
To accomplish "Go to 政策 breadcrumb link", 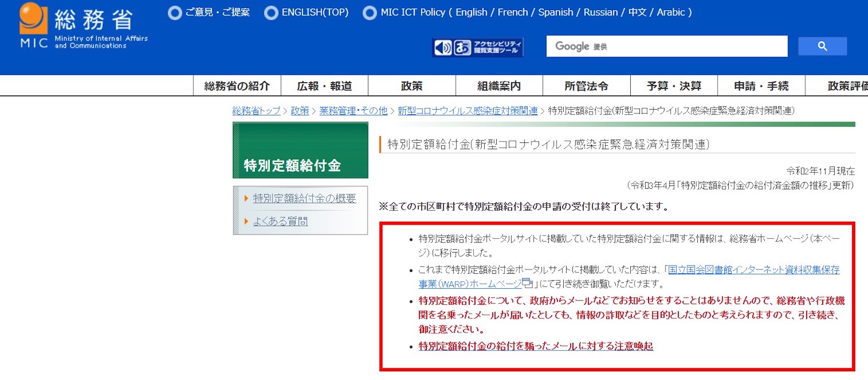I will click(x=300, y=111).
